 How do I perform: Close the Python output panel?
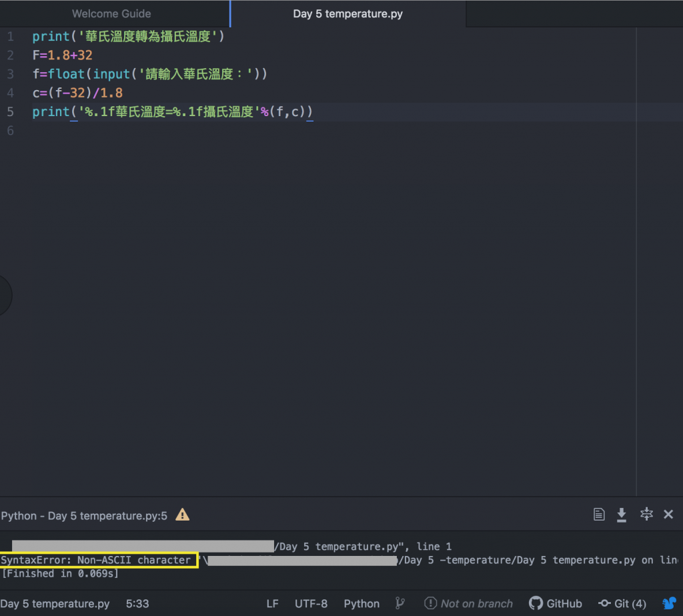coord(668,515)
